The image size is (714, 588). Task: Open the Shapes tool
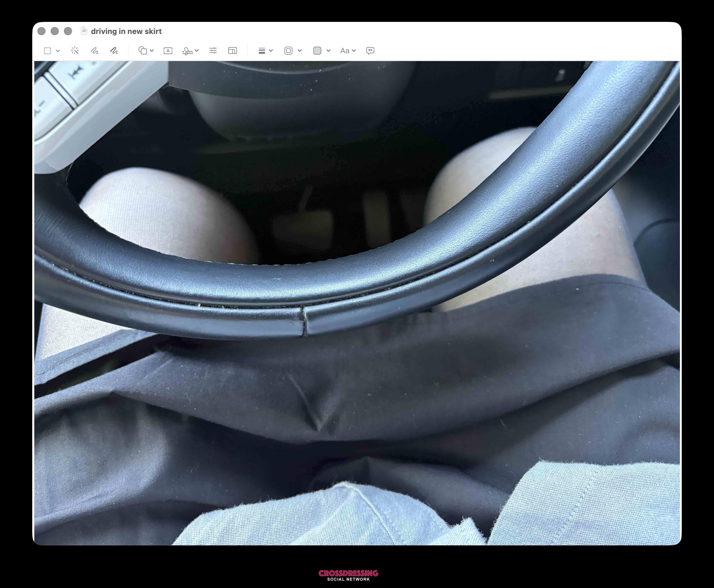143,51
